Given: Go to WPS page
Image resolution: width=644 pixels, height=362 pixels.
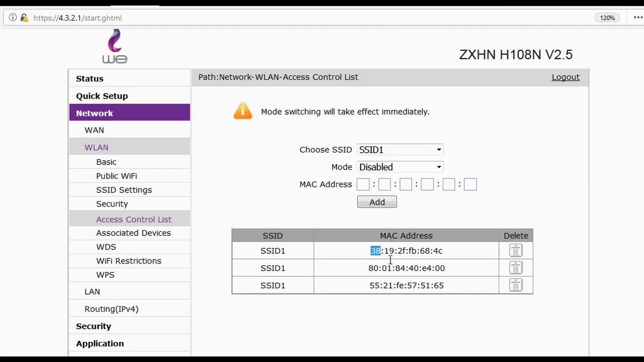Looking at the screenshot, I should (105, 275).
